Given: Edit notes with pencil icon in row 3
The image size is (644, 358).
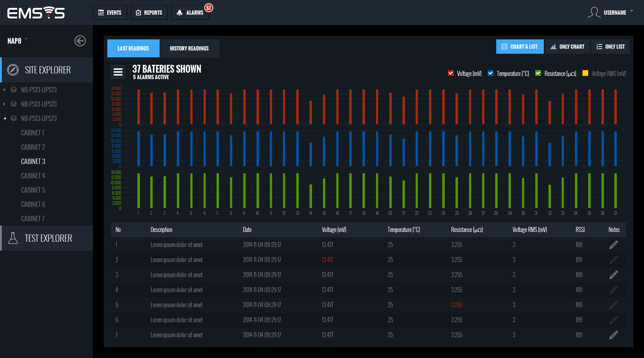Looking at the screenshot, I should click(614, 275).
